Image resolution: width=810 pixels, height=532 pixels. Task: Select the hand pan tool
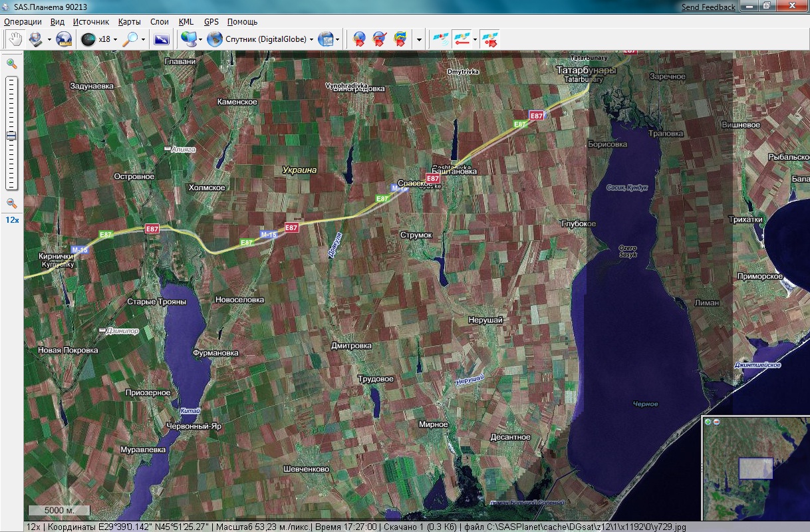click(x=14, y=39)
